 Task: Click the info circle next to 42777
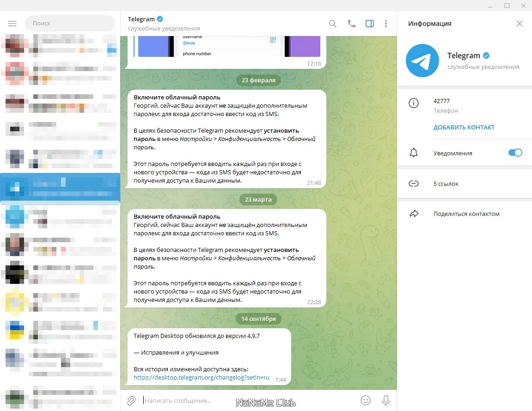tap(414, 103)
